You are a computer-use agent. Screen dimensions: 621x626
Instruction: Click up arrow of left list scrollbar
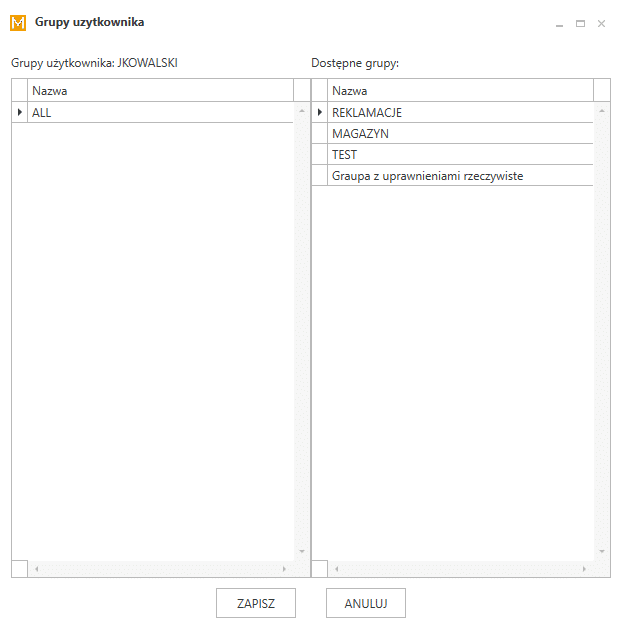tap(302, 111)
